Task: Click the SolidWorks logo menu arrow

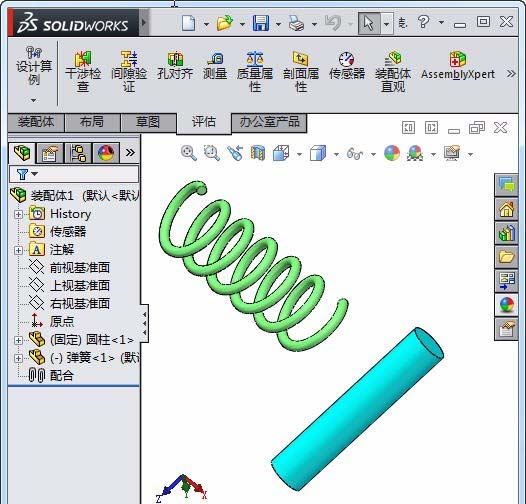Action: 144,23
